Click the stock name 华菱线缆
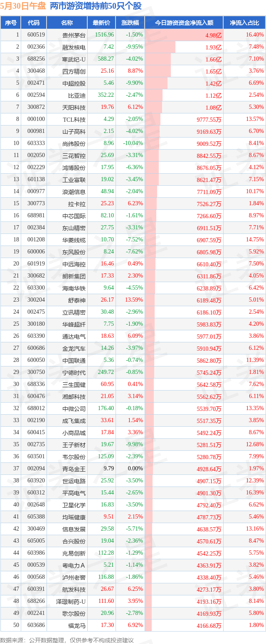The height and width of the screenshot is (644, 266). tap(74, 240)
